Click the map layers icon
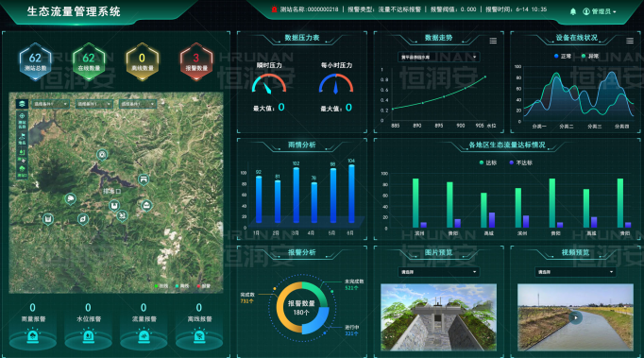644x358 pixels. click(22, 104)
